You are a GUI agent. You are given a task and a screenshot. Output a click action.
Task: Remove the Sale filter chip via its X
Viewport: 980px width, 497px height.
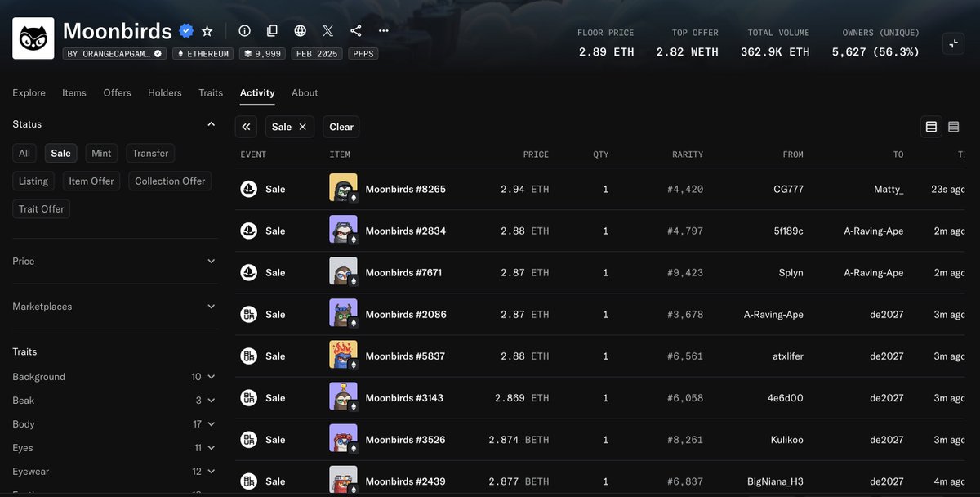tap(302, 127)
